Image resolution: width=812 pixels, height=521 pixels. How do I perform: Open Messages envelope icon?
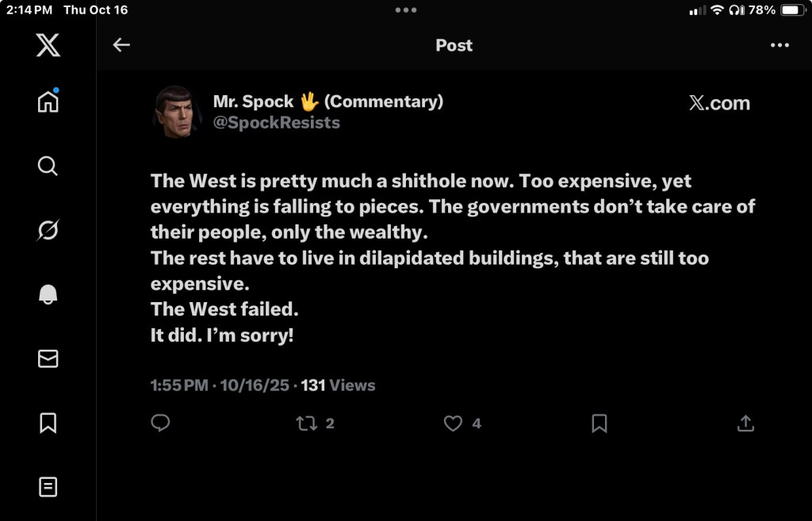[x=48, y=359]
